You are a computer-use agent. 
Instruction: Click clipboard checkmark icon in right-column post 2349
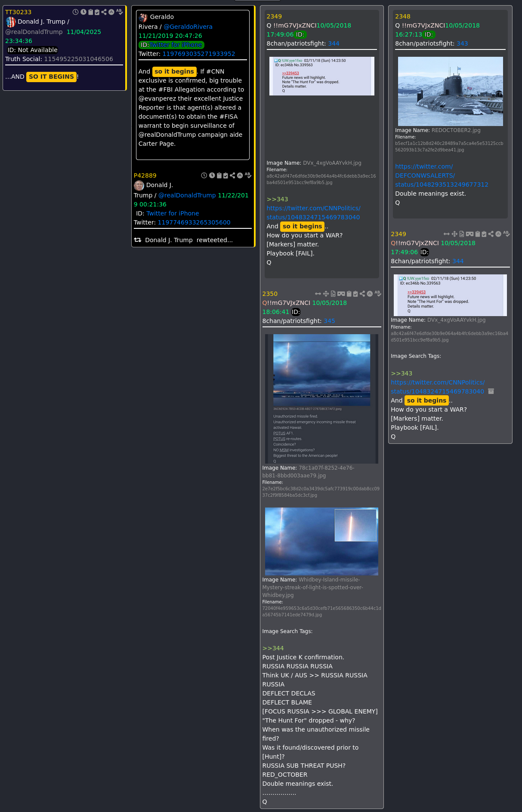[x=484, y=234]
